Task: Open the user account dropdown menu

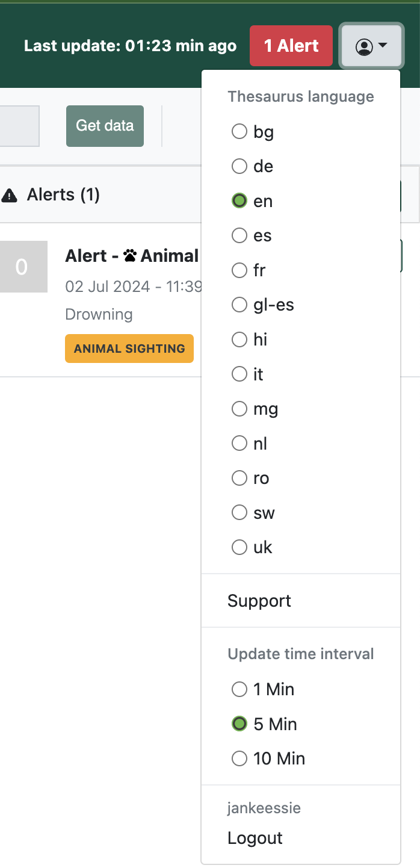Action: pos(371,46)
